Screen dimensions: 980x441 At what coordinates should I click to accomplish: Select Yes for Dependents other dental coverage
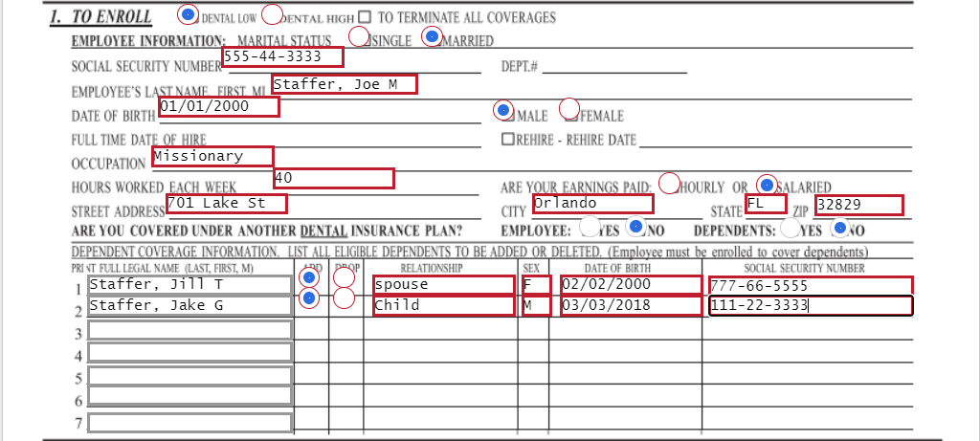[x=791, y=228]
